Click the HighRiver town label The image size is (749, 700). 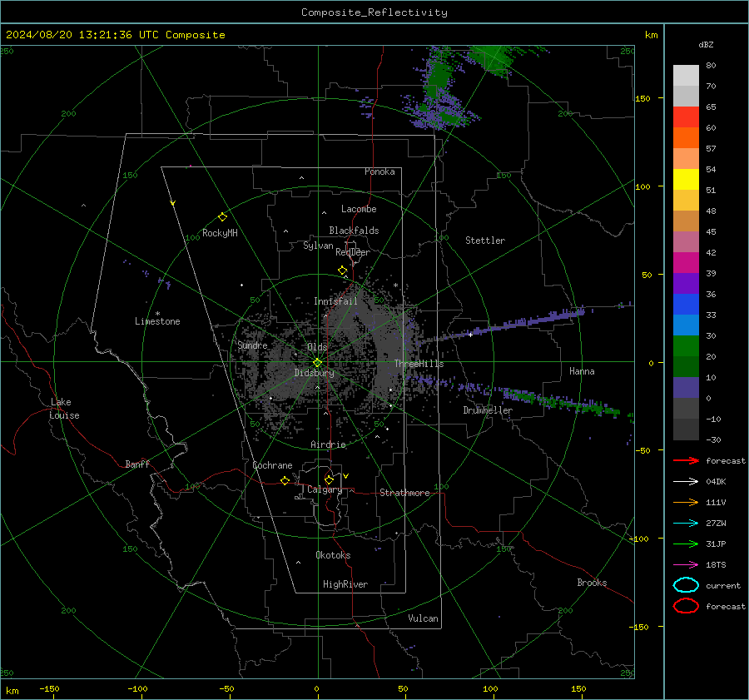[345, 585]
